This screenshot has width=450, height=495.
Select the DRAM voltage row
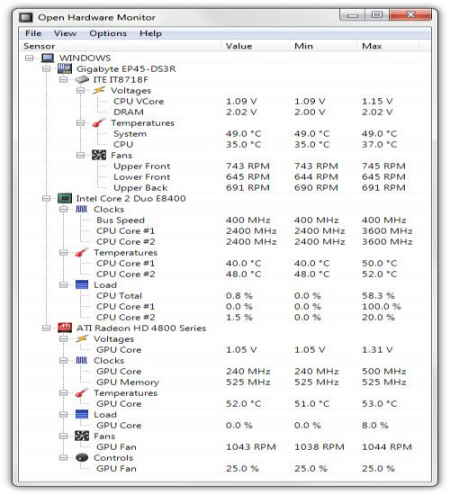pyautogui.click(x=225, y=112)
